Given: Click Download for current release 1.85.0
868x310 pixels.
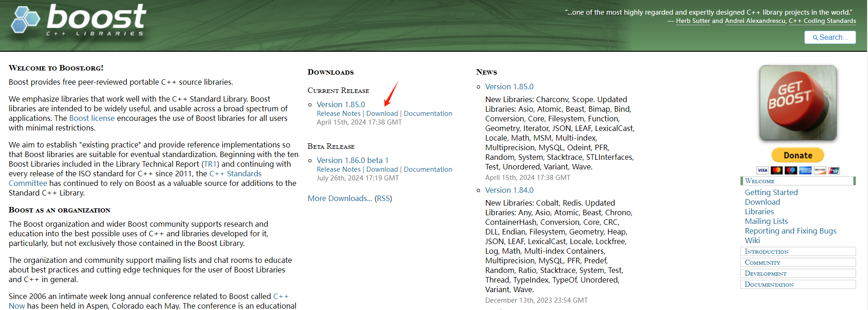Looking at the screenshot, I should 382,114.
